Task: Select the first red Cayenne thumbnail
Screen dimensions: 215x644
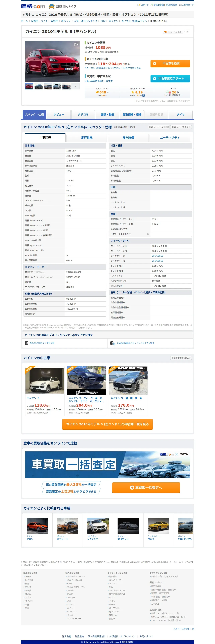Action: (29, 86)
